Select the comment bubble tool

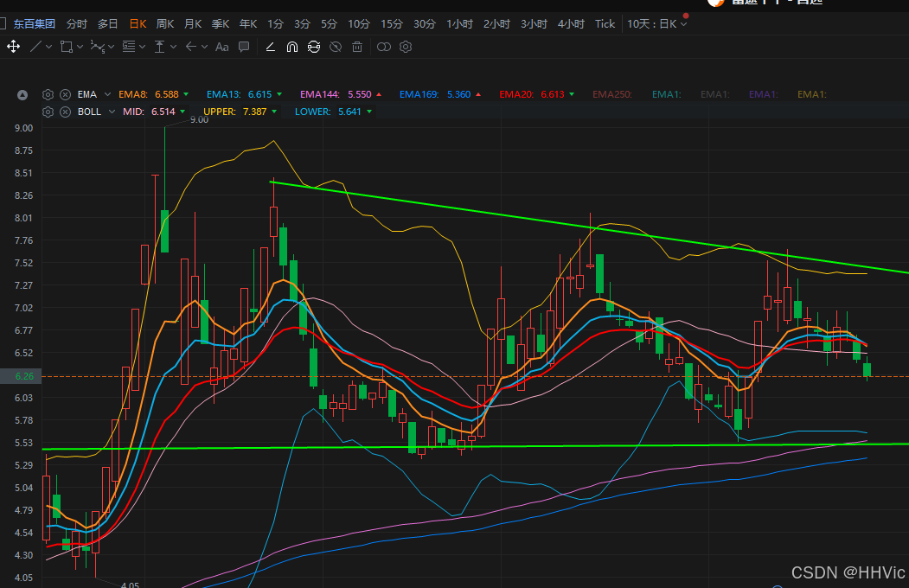244,47
